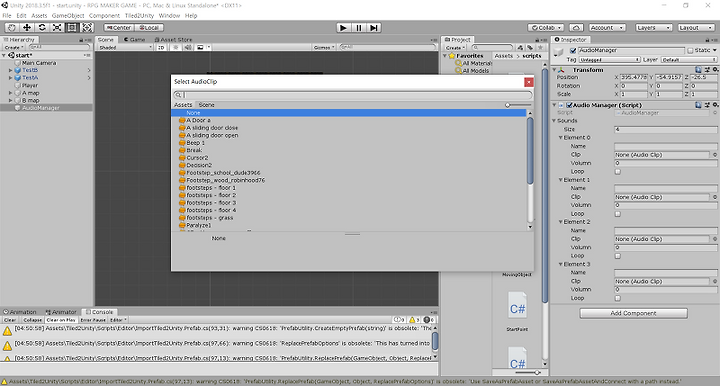720x386 pixels.
Task: Expand A map in Hierarchy
Action: tap(11, 93)
